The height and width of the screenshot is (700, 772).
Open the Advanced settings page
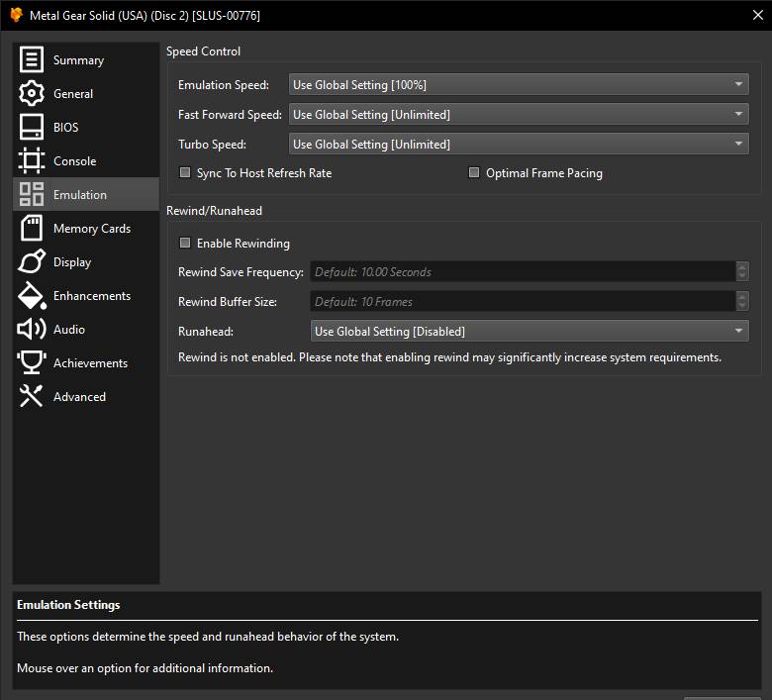(x=86, y=396)
